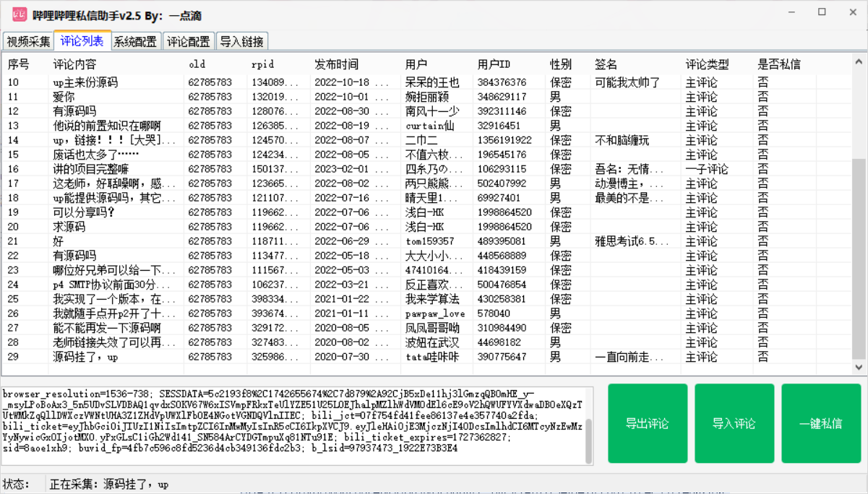Click the pink app icon in the title bar
The width and height of the screenshot is (868, 494).
click(x=18, y=14)
